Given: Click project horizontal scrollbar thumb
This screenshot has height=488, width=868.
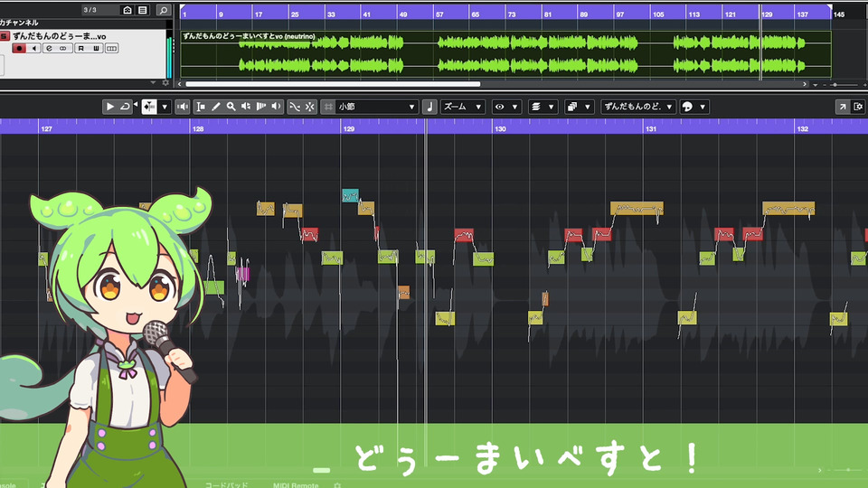Looking at the screenshot, I should point(333,84).
